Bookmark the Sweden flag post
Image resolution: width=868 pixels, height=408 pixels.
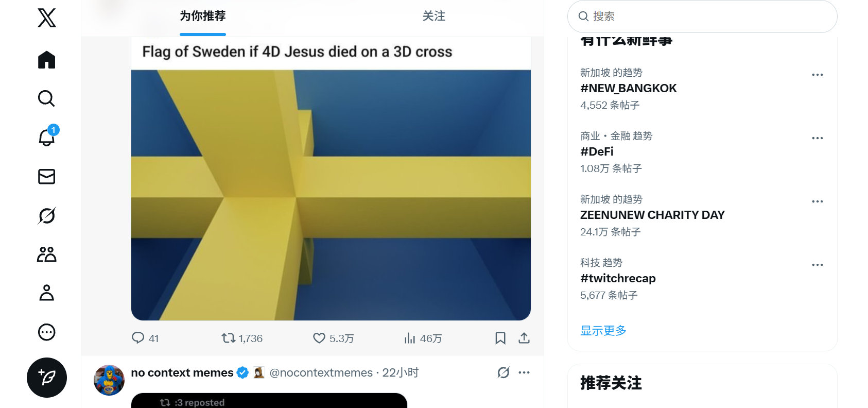pos(500,338)
